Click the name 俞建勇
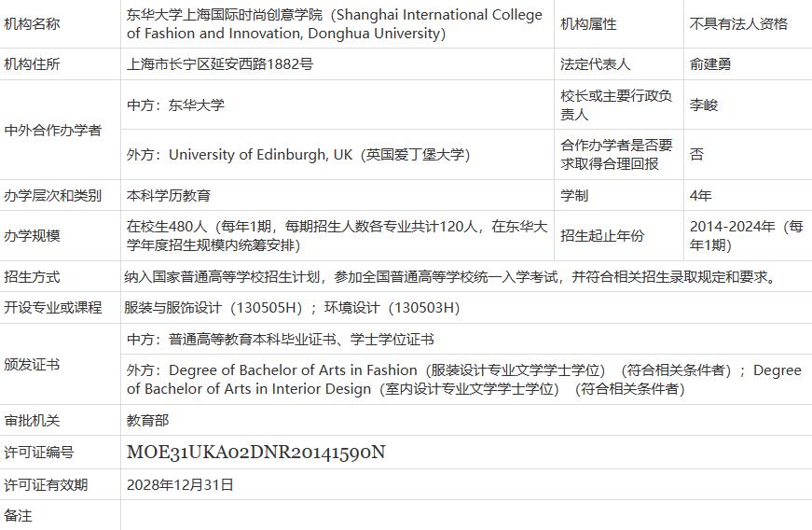Viewport: 812px width, 530px height. 710,64
